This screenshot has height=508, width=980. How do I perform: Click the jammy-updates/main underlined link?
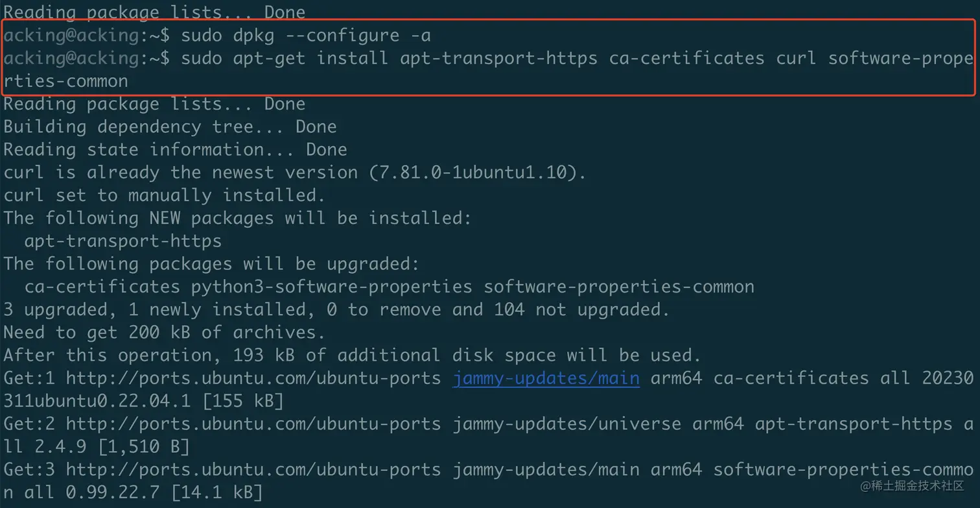(546, 378)
